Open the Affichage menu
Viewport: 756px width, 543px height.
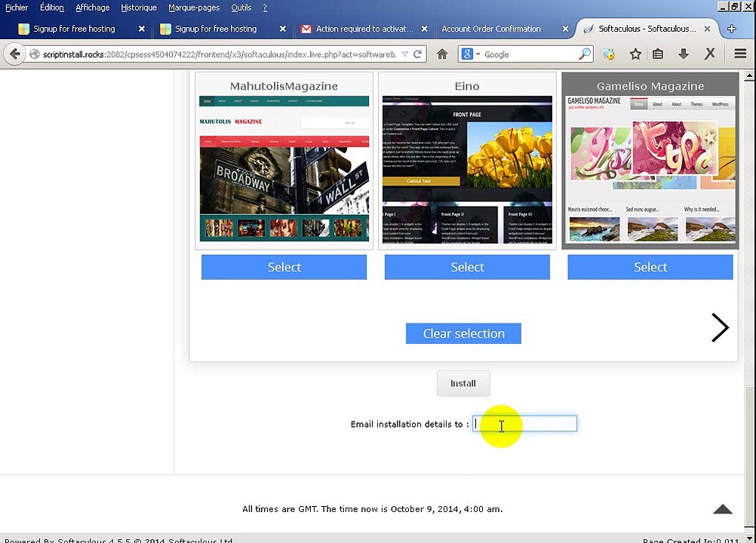pos(93,8)
